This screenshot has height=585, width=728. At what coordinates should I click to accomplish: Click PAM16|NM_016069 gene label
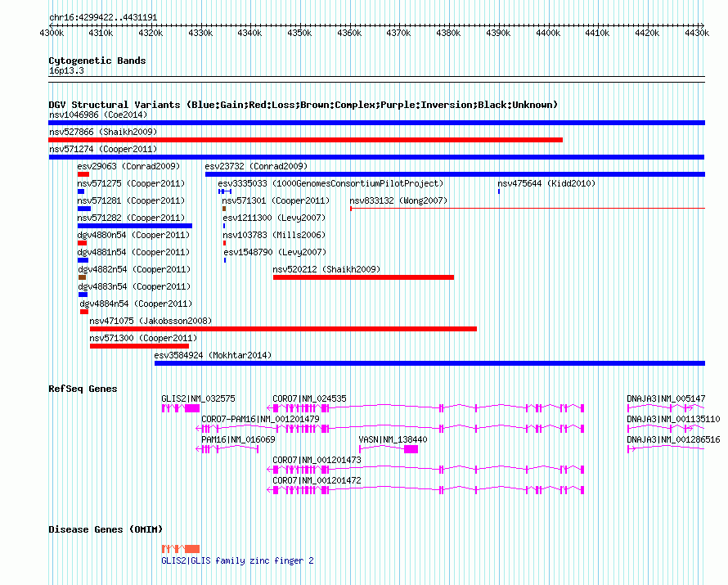click(238, 439)
